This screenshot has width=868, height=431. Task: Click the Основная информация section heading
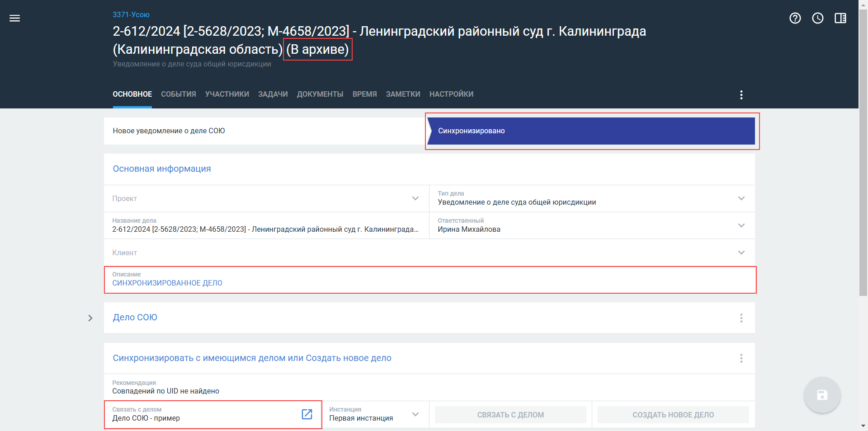pyautogui.click(x=162, y=169)
